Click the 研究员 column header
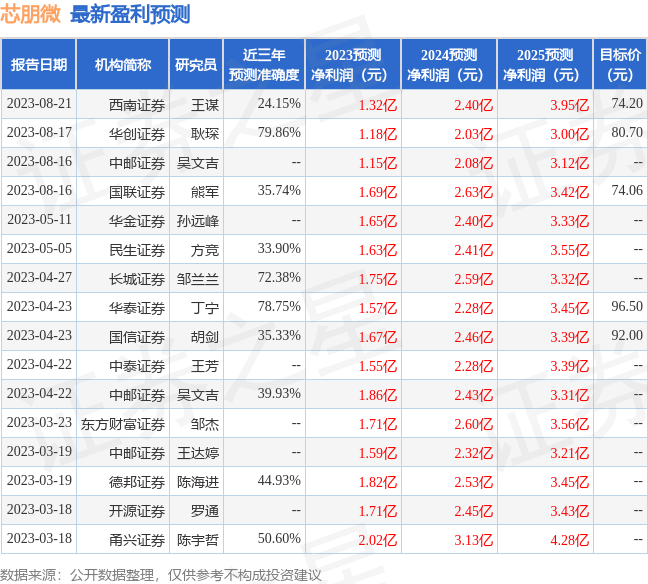648x584 pixels. coord(196,64)
